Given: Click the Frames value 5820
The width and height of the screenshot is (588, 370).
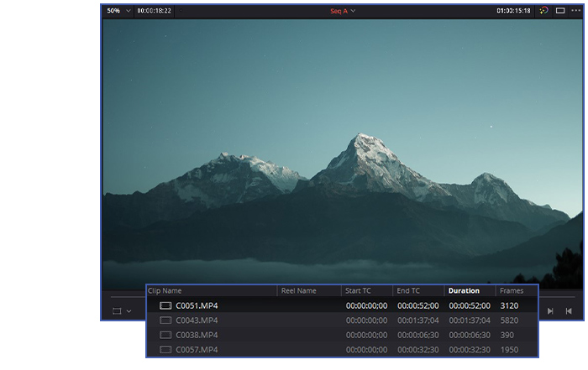Looking at the screenshot, I should pyautogui.click(x=509, y=320).
